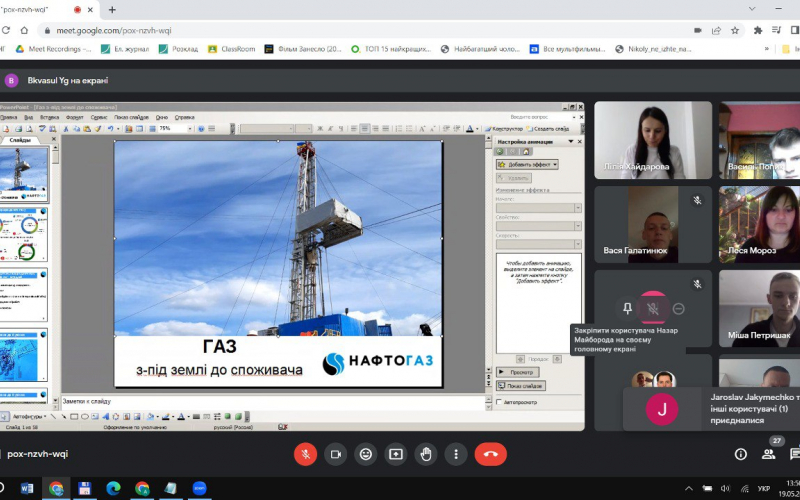Leave the call with red hang-up button
This screenshot has width=800, height=500.
[491, 454]
